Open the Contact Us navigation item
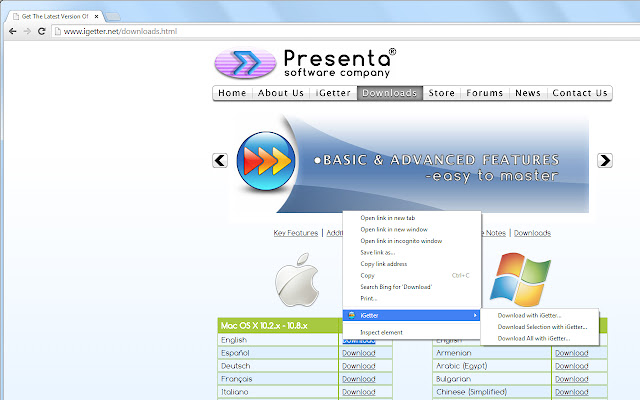 (x=580, y=93)
